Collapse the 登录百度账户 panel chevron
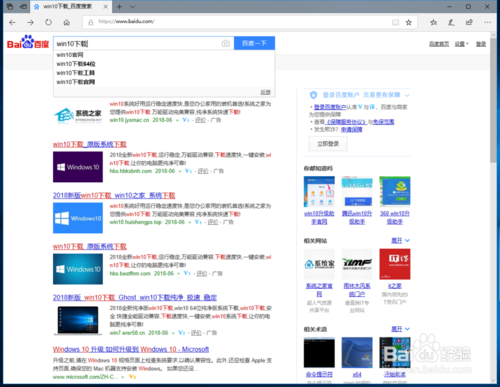500x387 pixels. pyautogui.click(x=407, y=95)
